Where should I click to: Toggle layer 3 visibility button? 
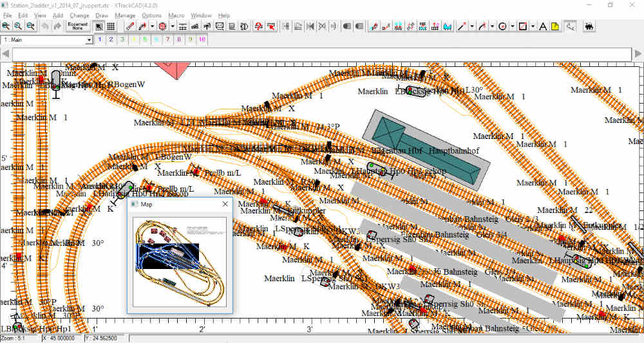tap(122, 40)
